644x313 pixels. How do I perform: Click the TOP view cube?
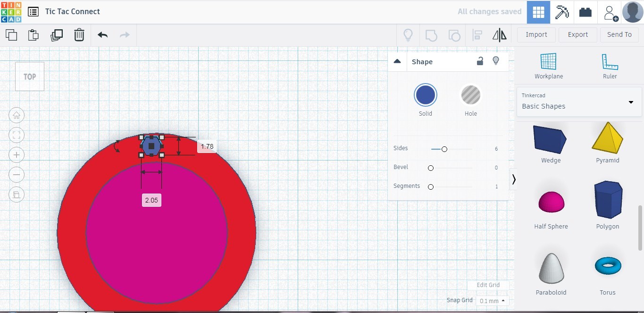30,76
